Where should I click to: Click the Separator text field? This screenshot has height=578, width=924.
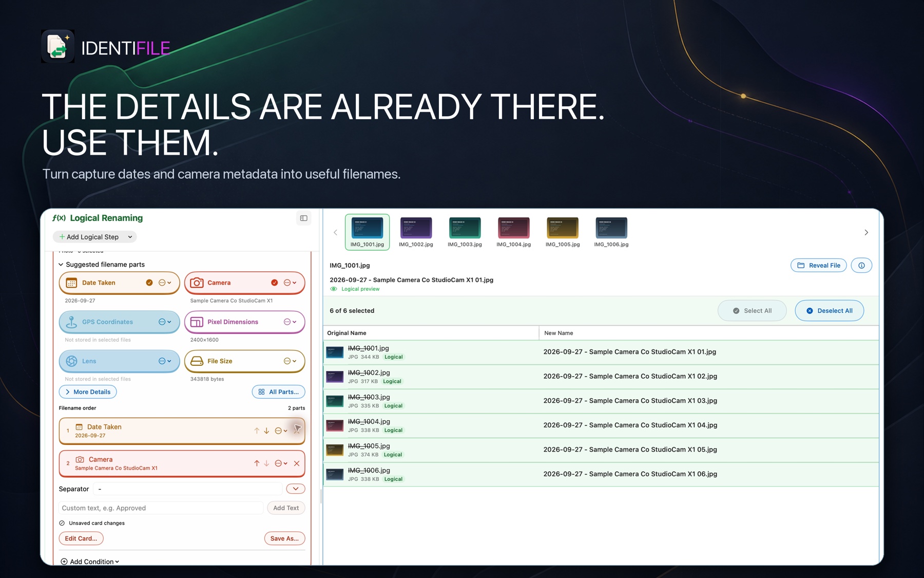[188, 489]
